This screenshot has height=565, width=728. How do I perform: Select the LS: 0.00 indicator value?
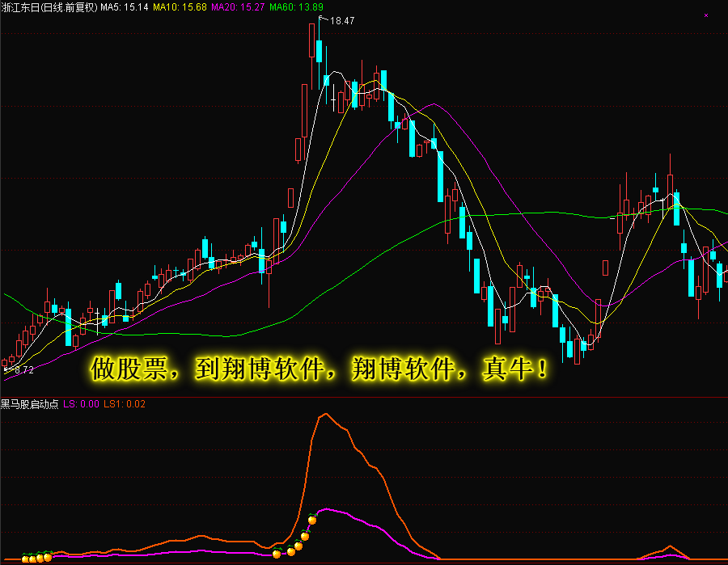(81, 404)
